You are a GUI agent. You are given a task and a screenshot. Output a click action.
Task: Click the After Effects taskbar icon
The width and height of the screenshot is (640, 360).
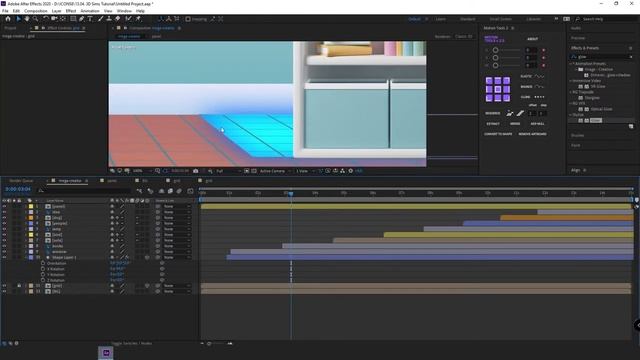click(106, 353)
